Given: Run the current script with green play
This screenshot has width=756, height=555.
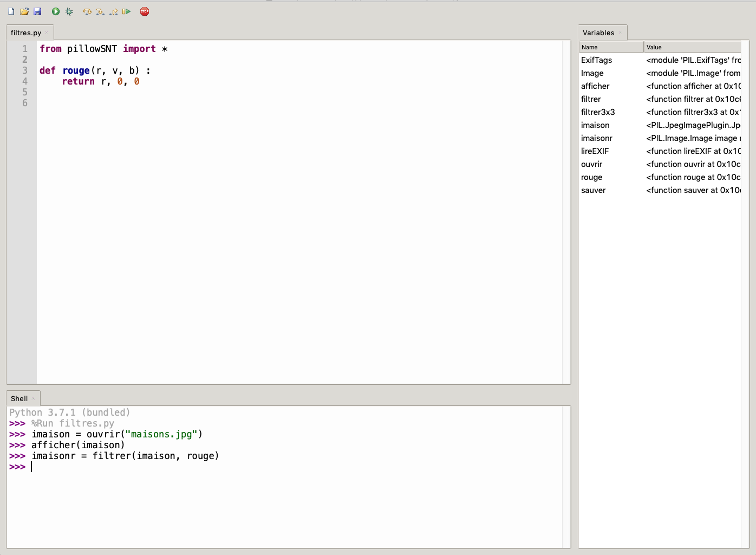Looking at the screenshot, I should [56, 11].
